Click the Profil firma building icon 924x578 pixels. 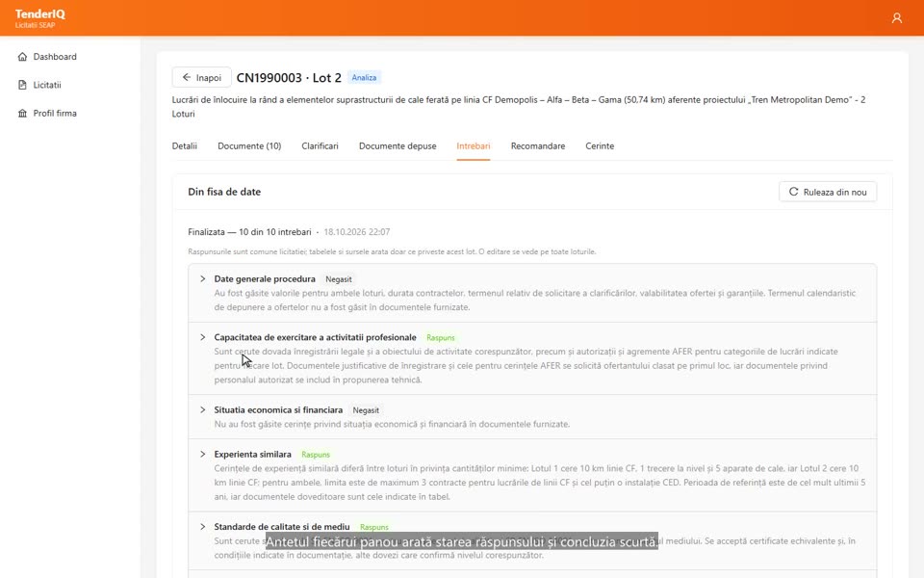[x=22, y=114]
